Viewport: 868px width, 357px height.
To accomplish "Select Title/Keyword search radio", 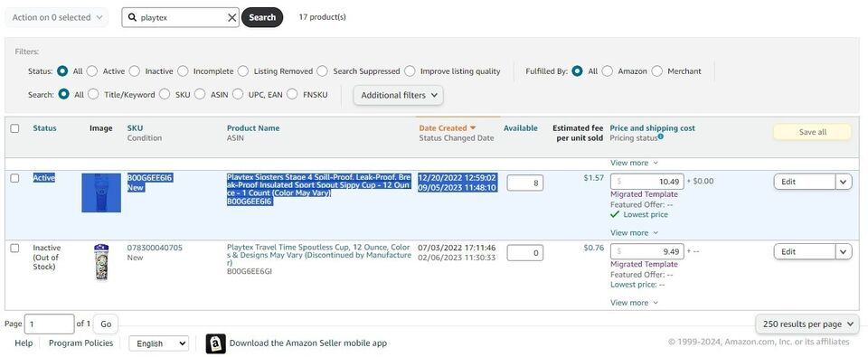I will point(93,94).
